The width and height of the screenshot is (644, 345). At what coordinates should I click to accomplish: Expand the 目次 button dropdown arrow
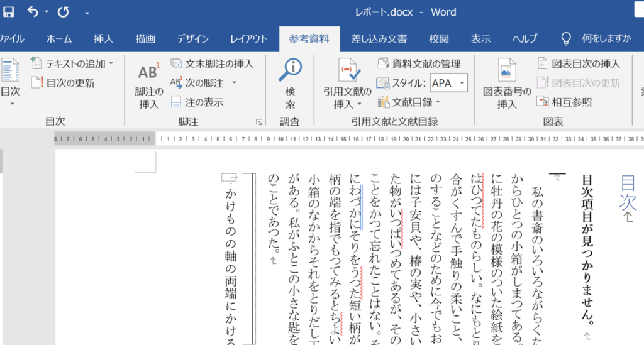(12, 104)
